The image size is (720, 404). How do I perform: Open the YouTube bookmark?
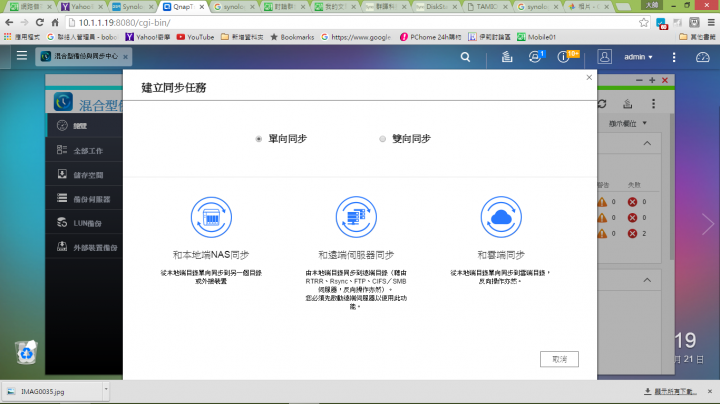coord(196,37)
